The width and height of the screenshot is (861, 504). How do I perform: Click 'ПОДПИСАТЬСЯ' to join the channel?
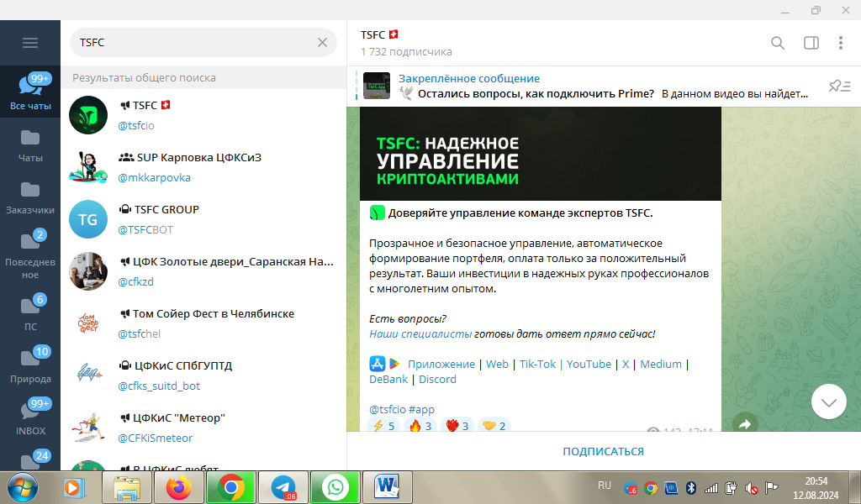(603, 451)
